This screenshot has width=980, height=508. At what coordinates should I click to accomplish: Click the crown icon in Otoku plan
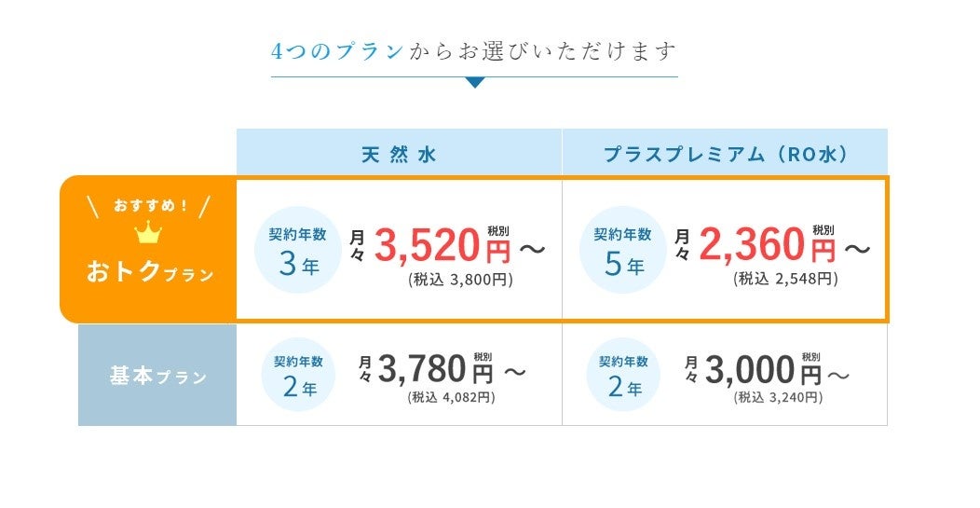[x=148, y=232]
